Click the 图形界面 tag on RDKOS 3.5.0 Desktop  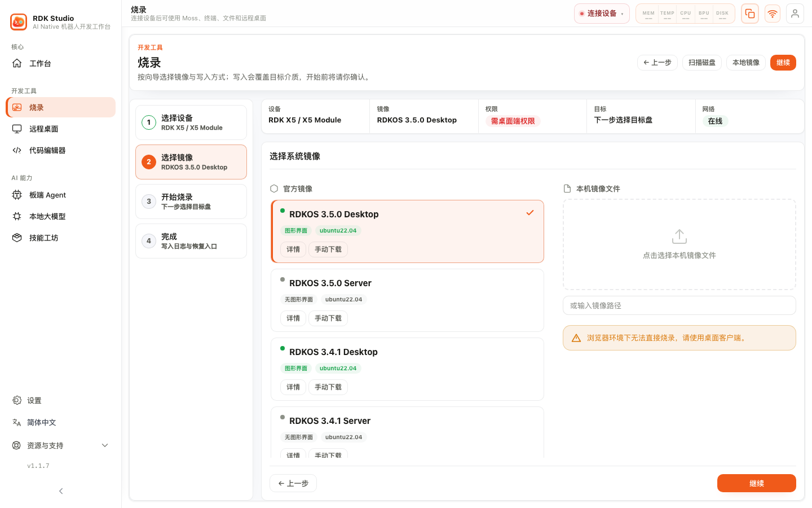pyautogui.click(x=296, y=231)
